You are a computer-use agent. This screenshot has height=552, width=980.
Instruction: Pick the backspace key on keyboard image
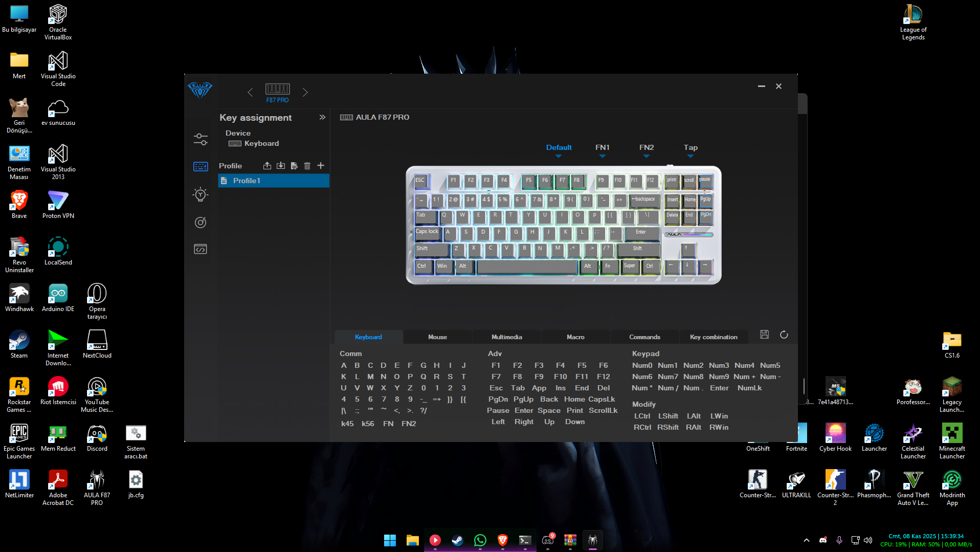(x=644, y=201)
